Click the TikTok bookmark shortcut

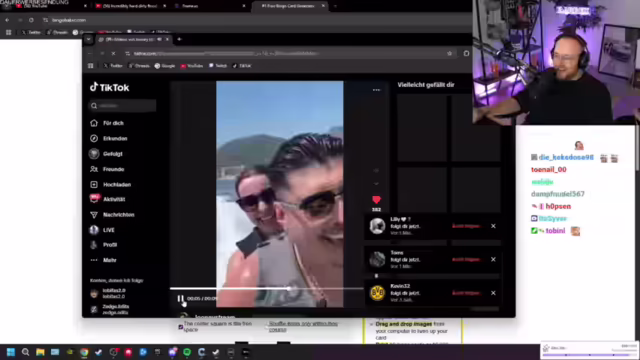(x=242, y=66)
